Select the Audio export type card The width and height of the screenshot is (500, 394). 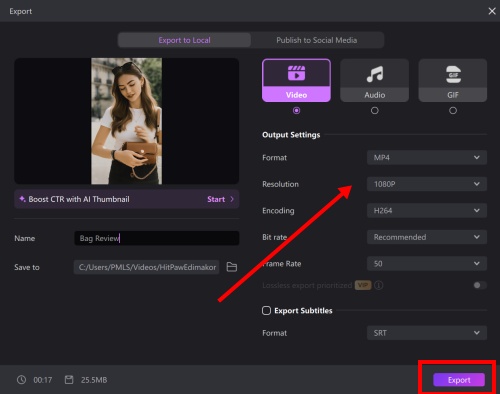[x=374, y=80]
